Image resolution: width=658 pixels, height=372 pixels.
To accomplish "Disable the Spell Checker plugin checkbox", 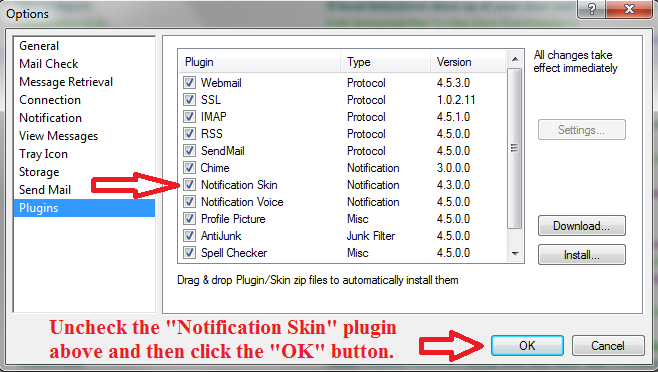I will click(189, 253).
